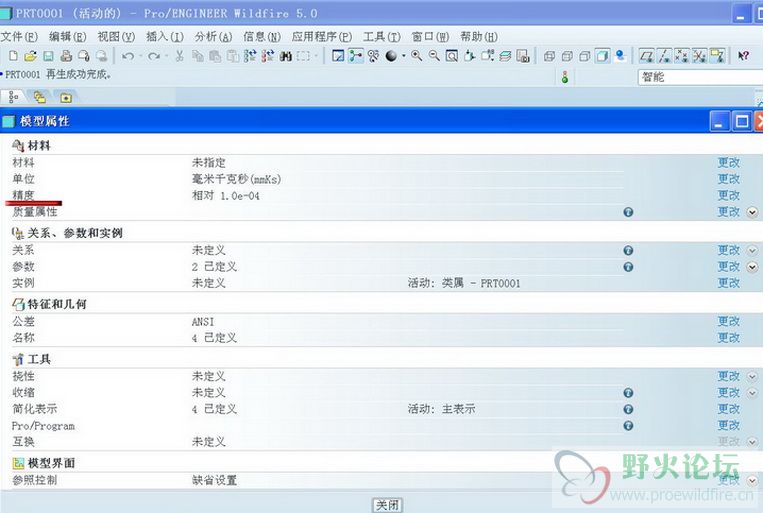Save the model with the disk icon
763x513 pixels.
[x=48, y=56]
